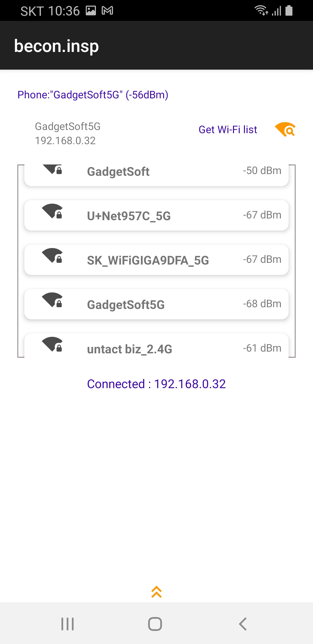The height and width of the screenshot is (644, 313).
Task: Tap the Gmail notification icon in status bar
Action: (107, 11)
